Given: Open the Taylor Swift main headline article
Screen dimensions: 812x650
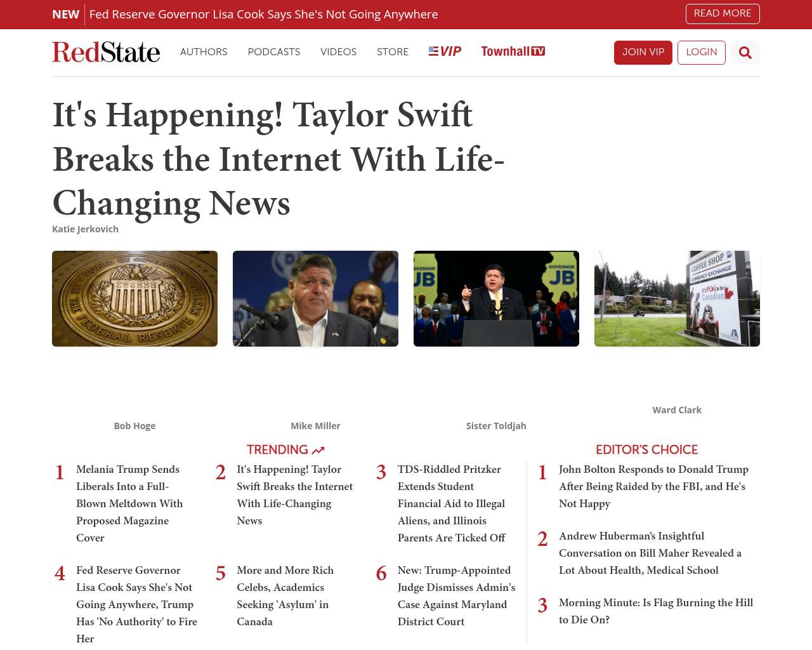Looking at the screenshot, I should pyautogui.click(x=279, y=159).
